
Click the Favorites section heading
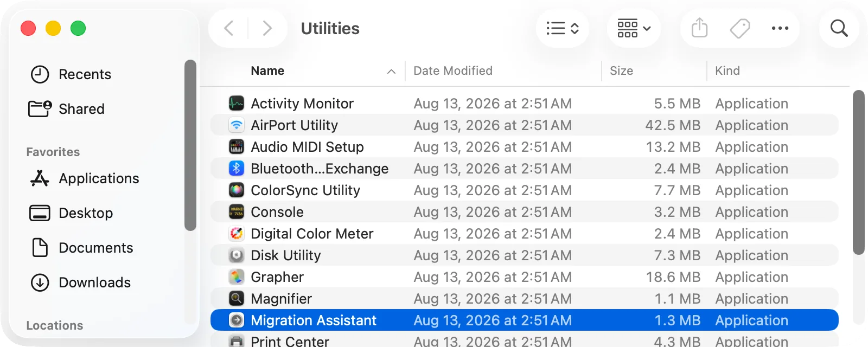(53, 152)
